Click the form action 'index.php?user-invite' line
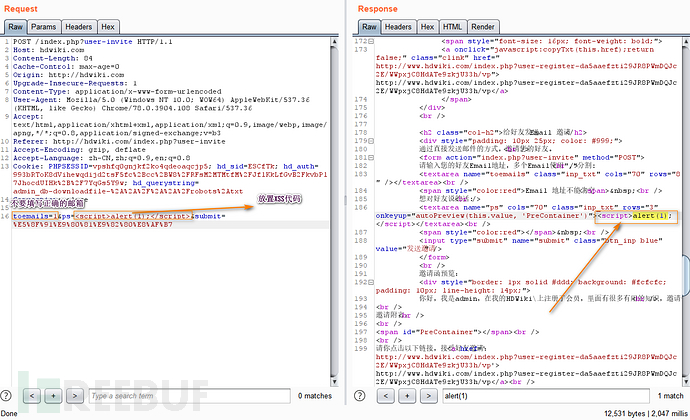This screenshot has width=690, height=420. coord(532,158)
